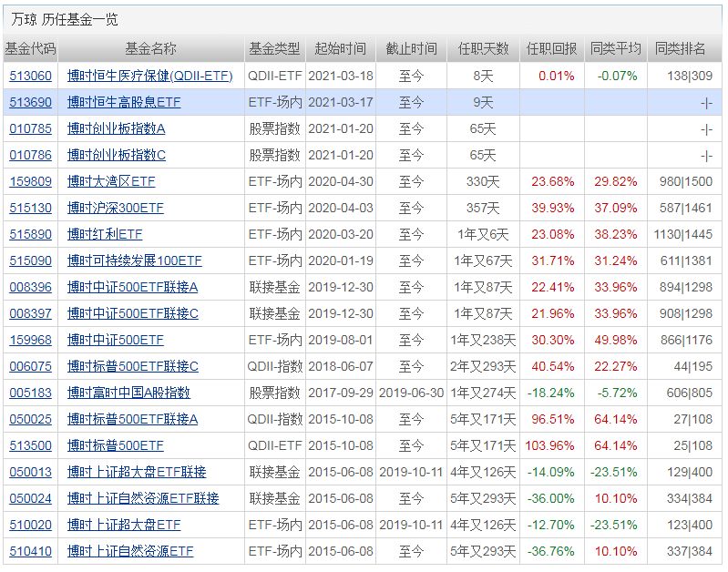Click the 基金类型 column header

275,49
